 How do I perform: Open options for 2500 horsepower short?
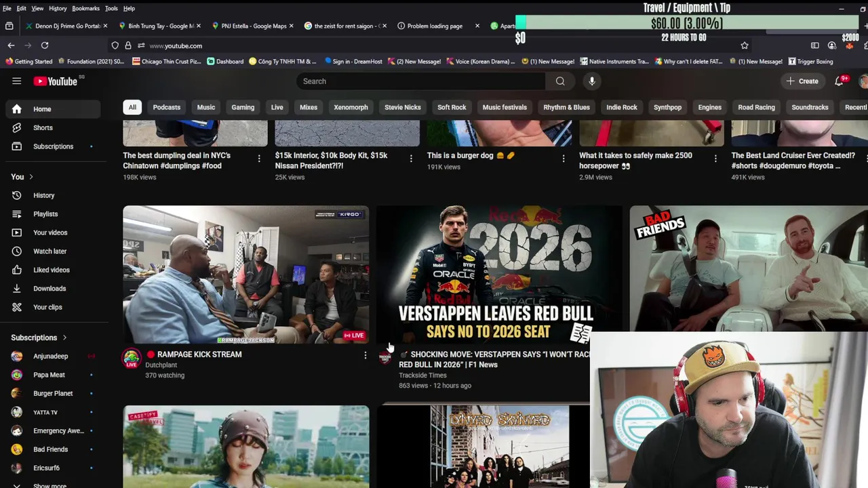[x=715, y=159]
